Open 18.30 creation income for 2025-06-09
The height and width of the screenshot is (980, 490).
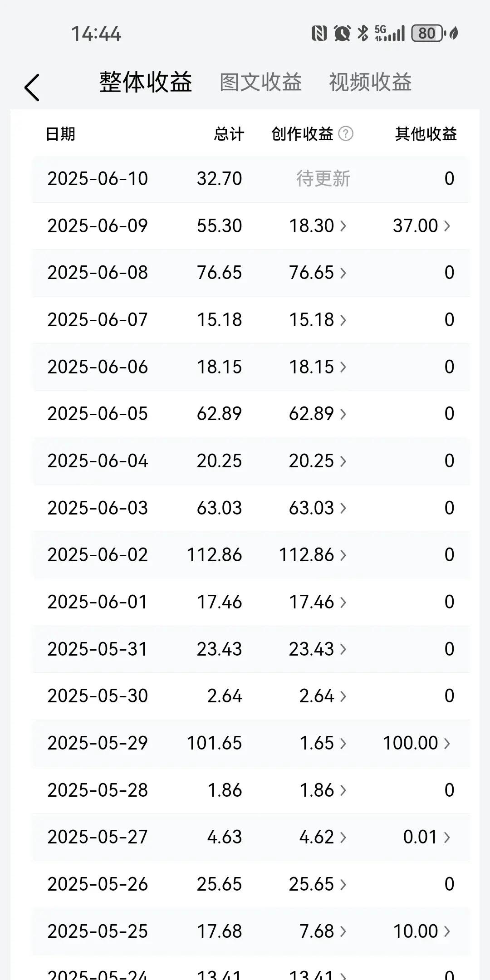pos(318,226)
